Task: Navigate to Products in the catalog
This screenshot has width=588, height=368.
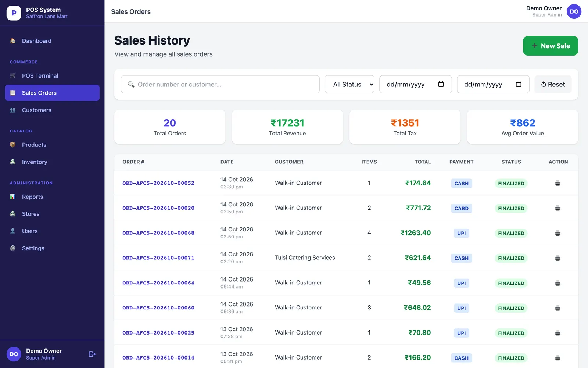Action: pos(52,145)
